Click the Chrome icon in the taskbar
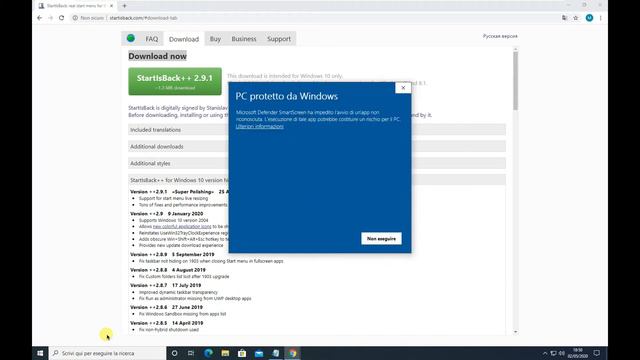Viewport: 640px width, 360px height. 293,353
